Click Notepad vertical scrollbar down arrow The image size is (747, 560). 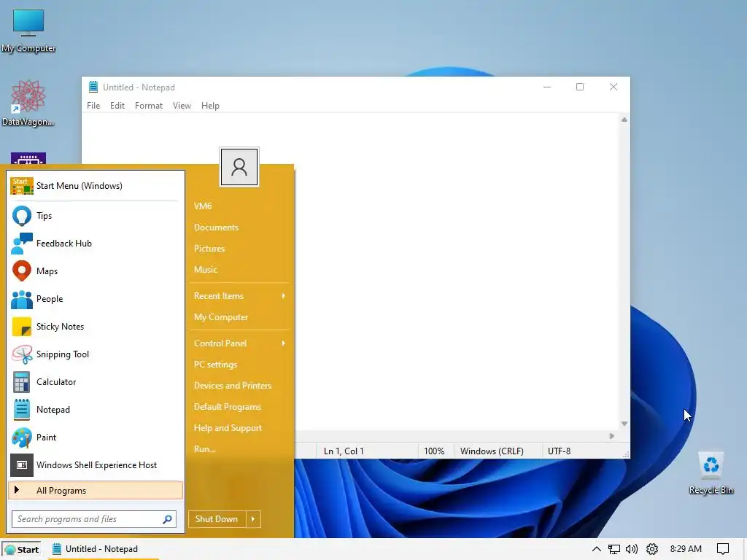click(624, 424)
